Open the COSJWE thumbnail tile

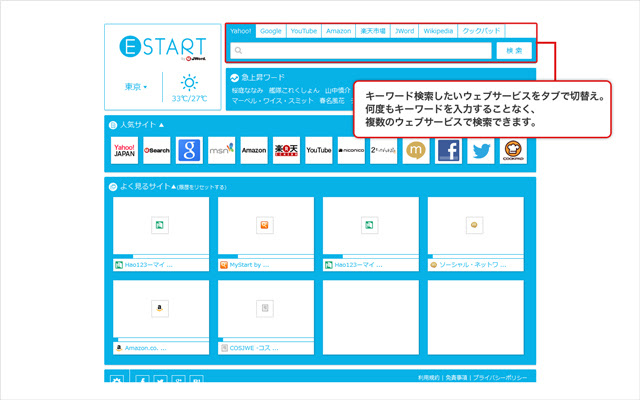(x=266, y=317)
